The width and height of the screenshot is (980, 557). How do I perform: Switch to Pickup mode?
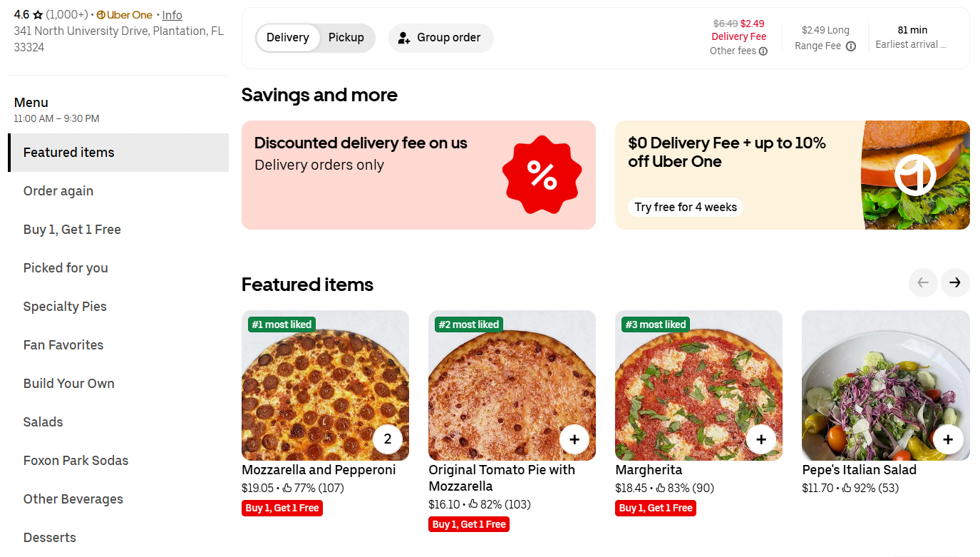[346, 38]
